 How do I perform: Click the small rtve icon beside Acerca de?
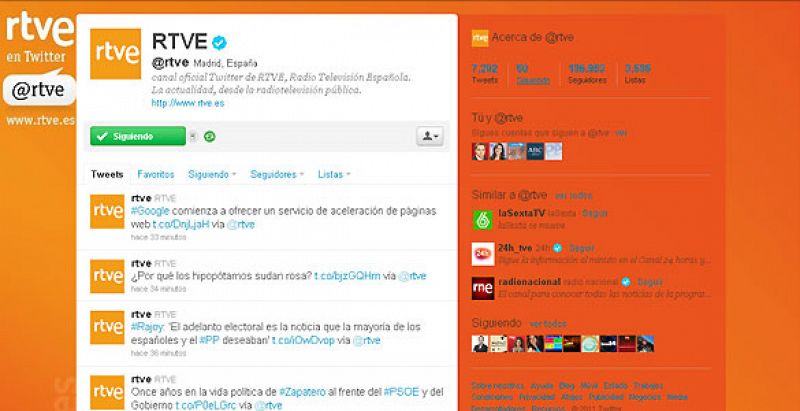click(480, 38)
